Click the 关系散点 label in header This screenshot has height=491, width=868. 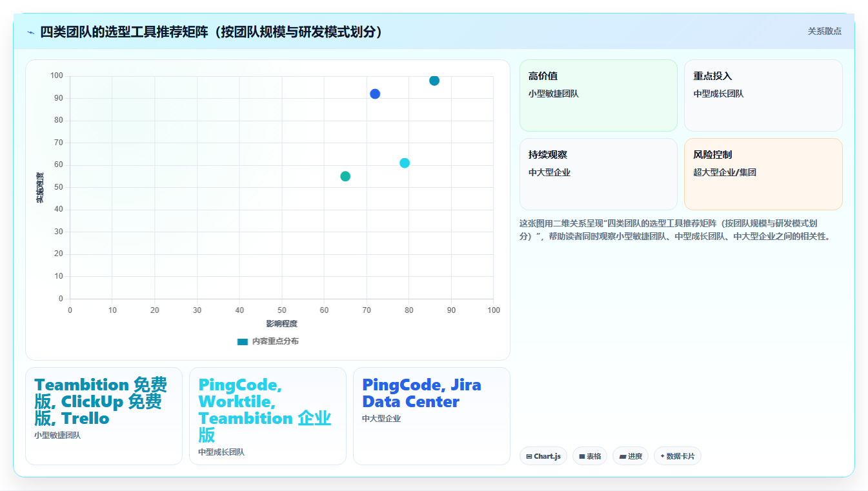coord(824,31)
